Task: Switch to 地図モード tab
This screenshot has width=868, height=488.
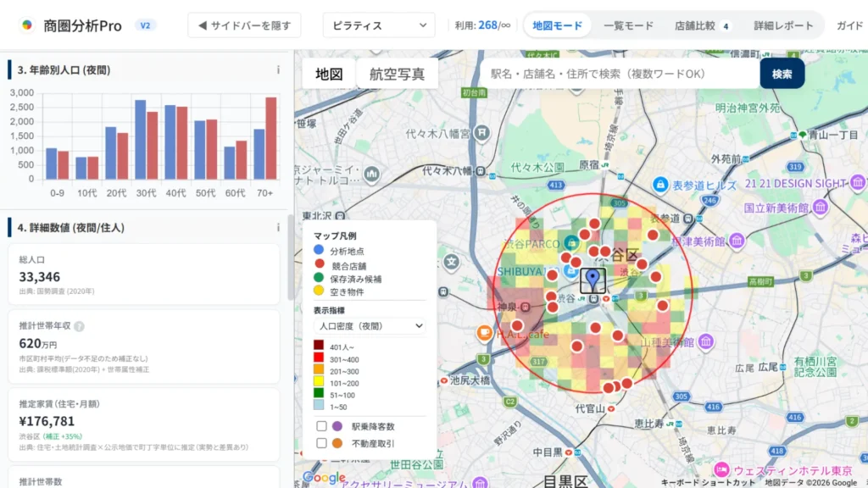Action: point(557,25)
